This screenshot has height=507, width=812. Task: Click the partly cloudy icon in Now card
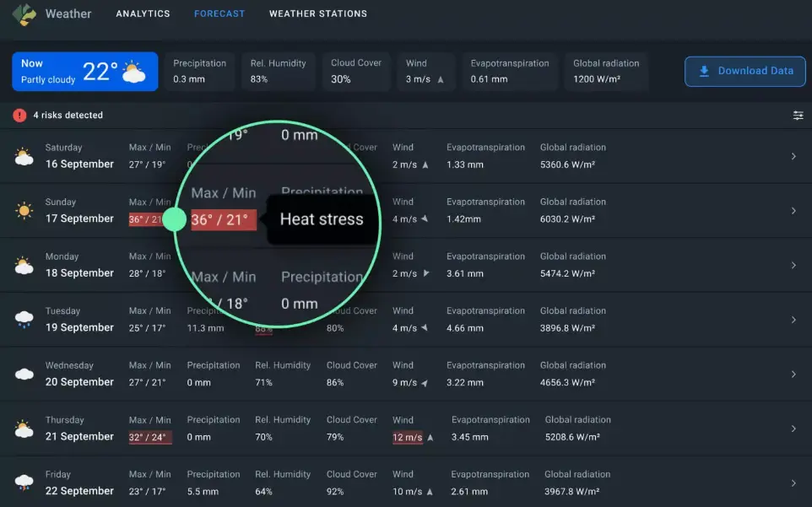point(133,73)
